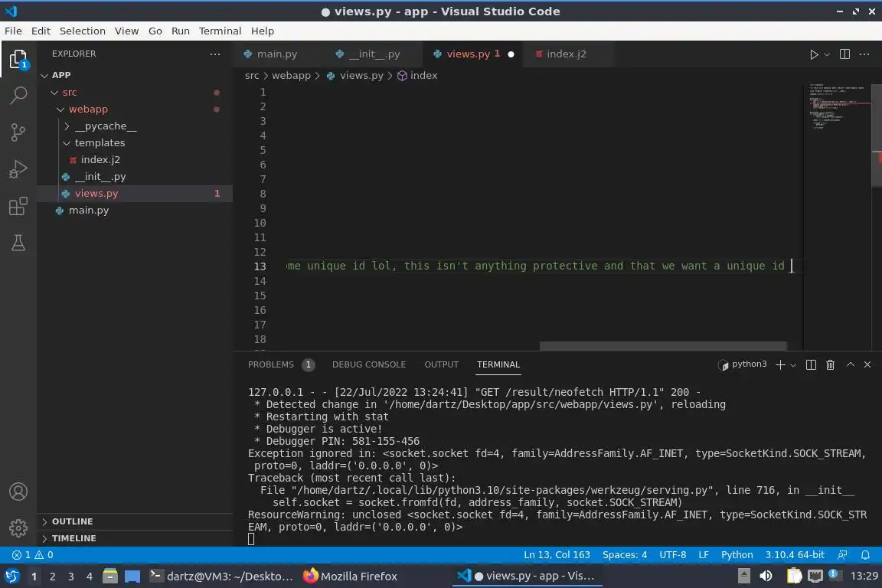Viewport: 882px width, 588px height.
Task: Open notifications bell in status bar
Action: (x=865, y=555)
